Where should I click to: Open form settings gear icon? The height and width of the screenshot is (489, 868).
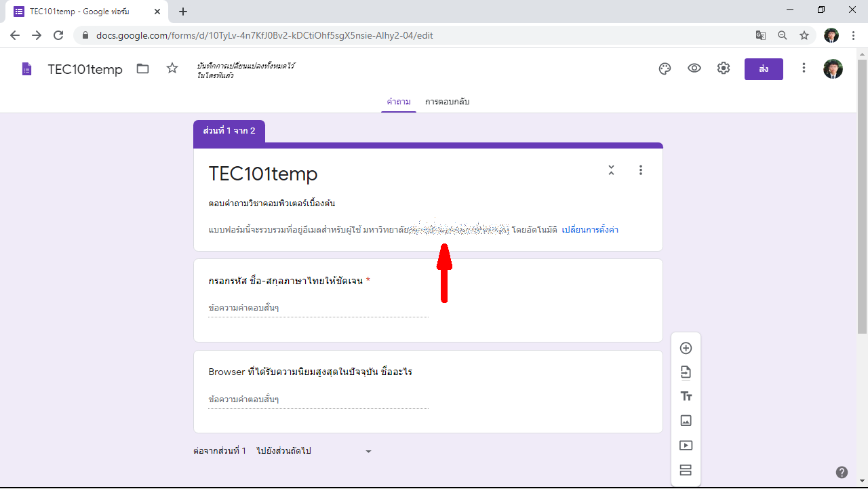tap(724, 69)
